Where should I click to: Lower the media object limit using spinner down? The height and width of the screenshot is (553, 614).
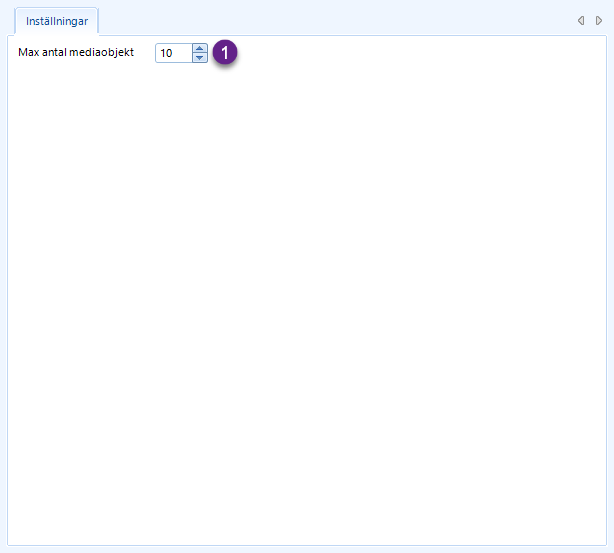coord(200,58)
